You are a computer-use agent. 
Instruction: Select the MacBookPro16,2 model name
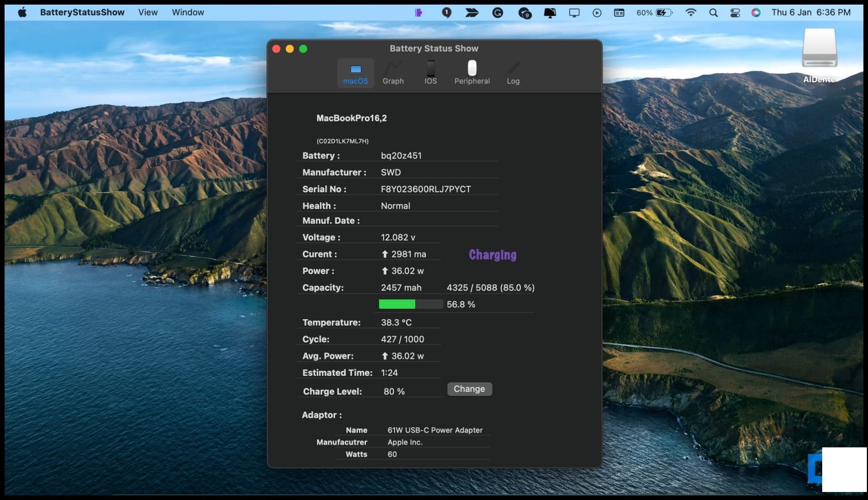352,118
